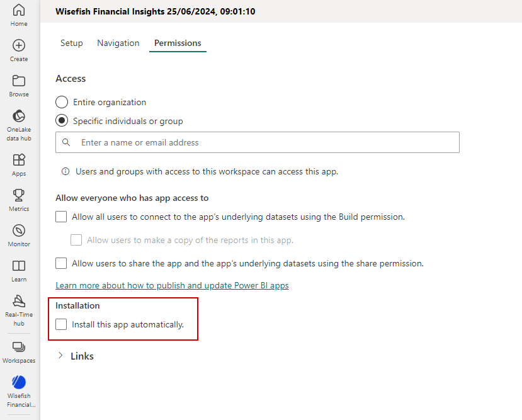Open the Learn book icon
522x420 pixels.
click(x=19, y=266)
